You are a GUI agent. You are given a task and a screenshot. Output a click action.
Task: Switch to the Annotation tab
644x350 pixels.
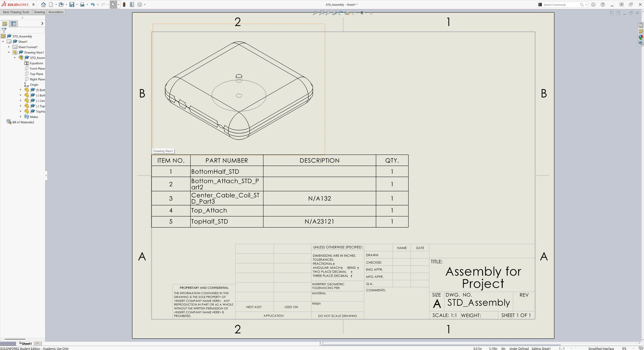coord(56,12)
